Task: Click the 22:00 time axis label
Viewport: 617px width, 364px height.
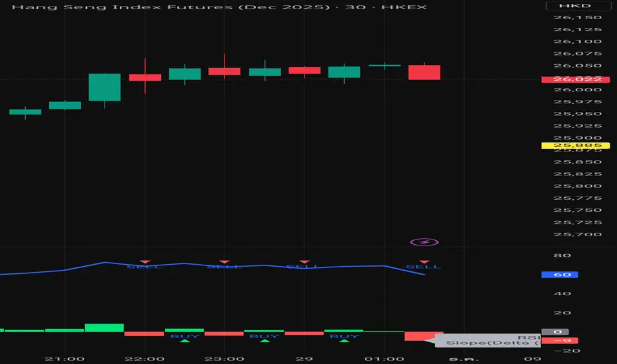Action: click(145, 359)
